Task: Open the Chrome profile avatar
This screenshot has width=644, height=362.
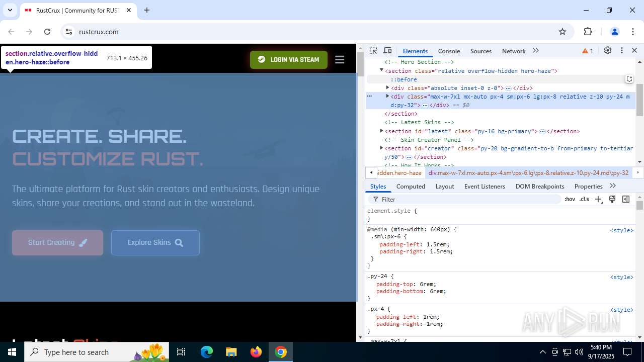Action: click(x=614, y=32)
